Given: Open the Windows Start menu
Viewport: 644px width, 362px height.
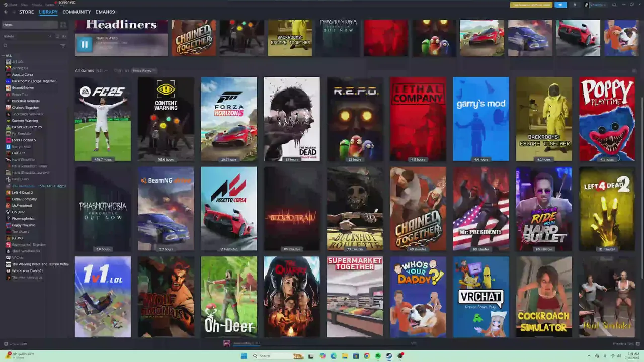Looking at the screenshot, I should pos(244,356).
